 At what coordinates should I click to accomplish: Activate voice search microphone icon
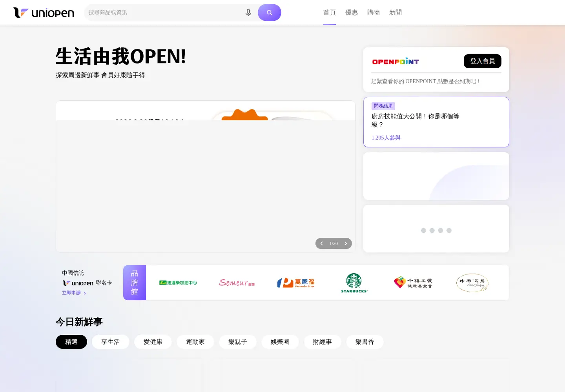tap(248, 13)
